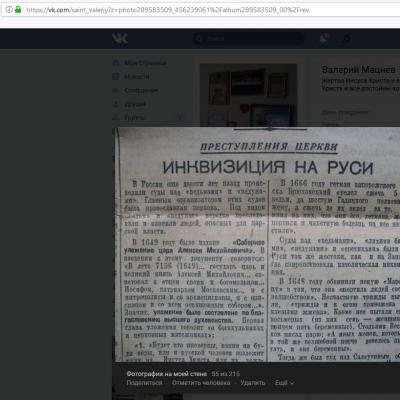Click the newspaper photo "Инквизиция на Руси"
This screenshot has height=400, width=400.
(x=257, y=244)
